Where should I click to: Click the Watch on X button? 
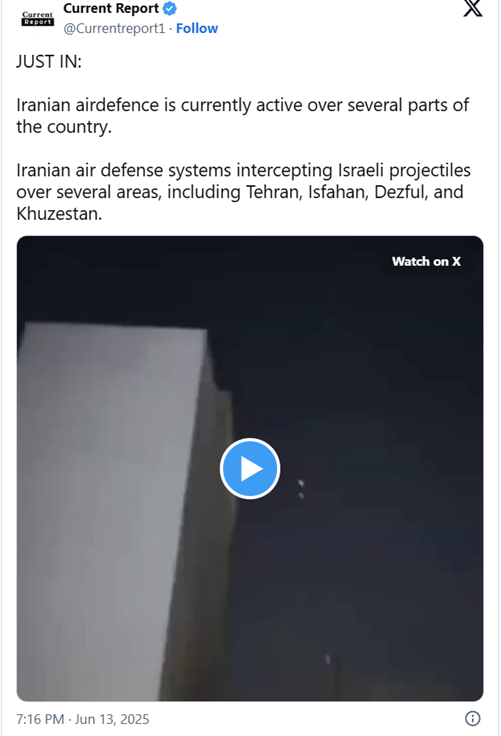coord(426,261)
